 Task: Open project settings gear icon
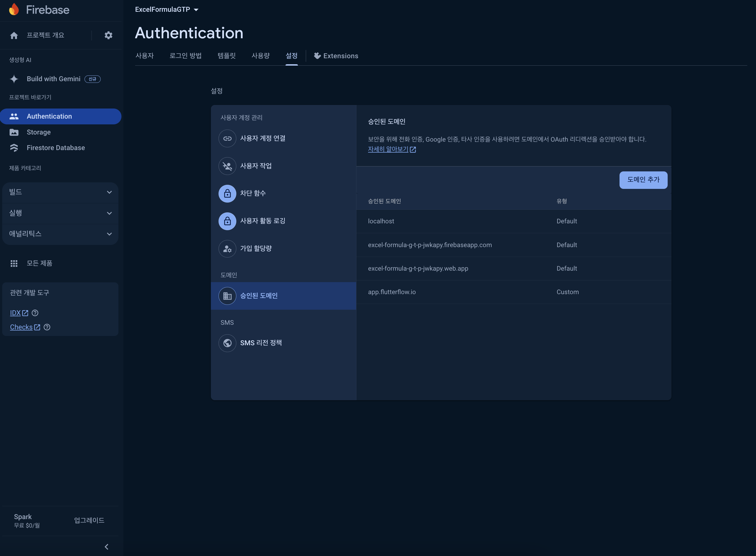pos(108,35)
